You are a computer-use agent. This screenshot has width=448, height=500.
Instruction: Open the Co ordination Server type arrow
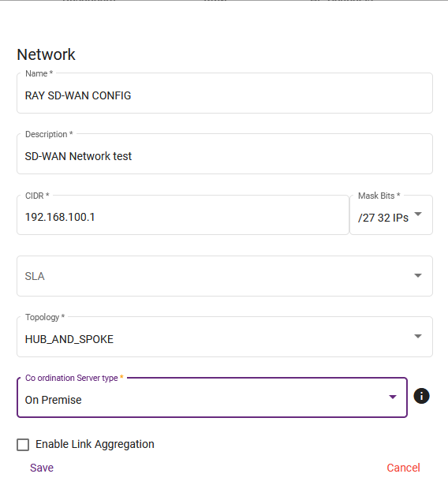pyautogui.click(x=393, y=397)
